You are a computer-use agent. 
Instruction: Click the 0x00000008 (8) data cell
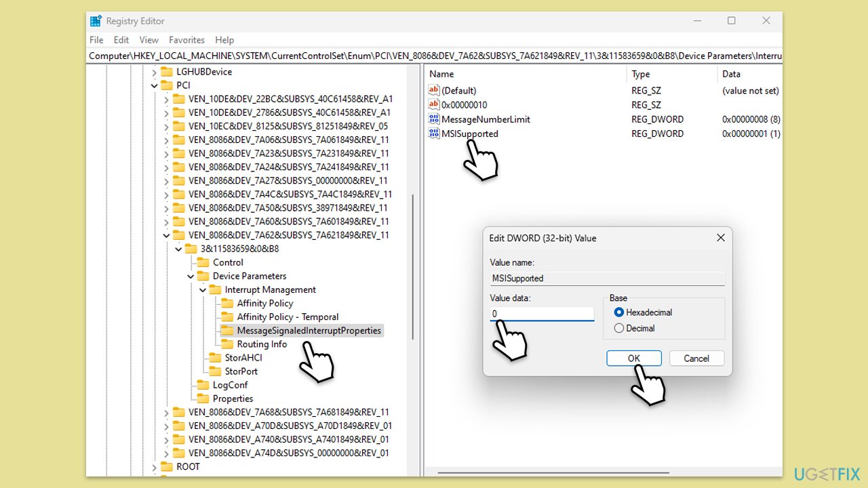(x=751, y=119)
